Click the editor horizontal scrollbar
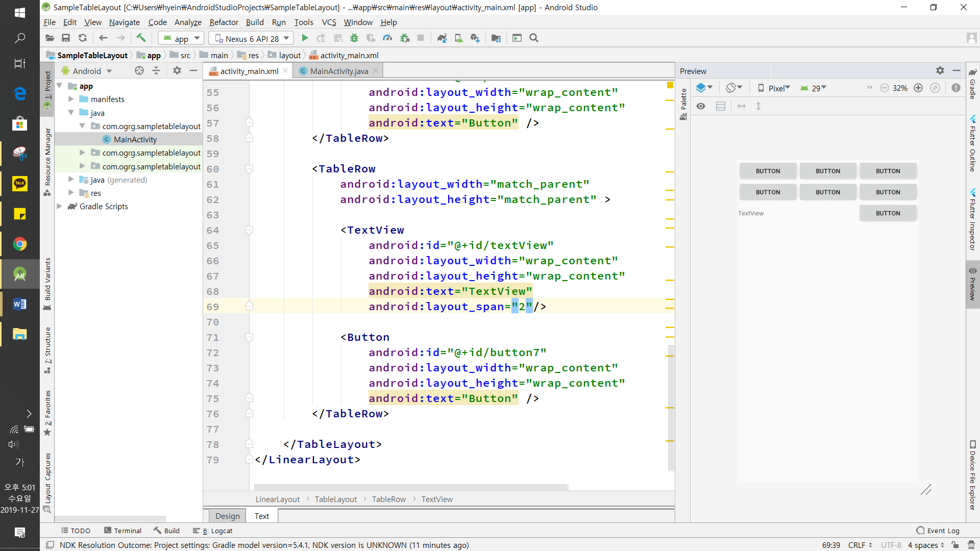 coord(411,487)
